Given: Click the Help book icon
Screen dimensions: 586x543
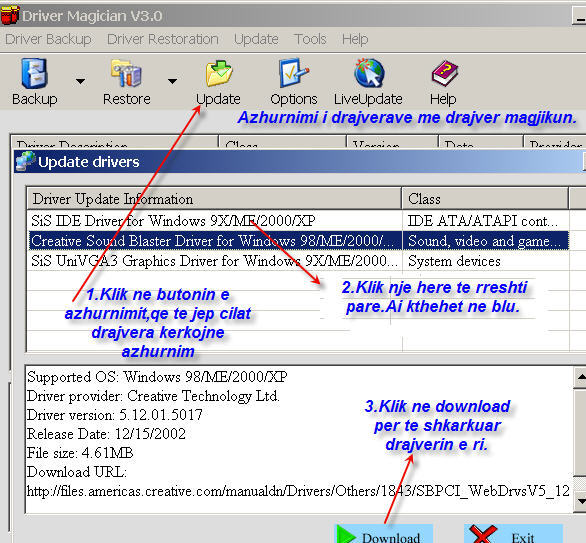Looking at the screenshot, I should click(x=444, y=74).
